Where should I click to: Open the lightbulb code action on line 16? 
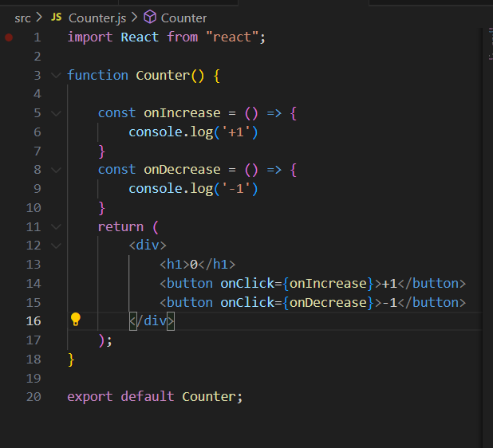click(76, 320)
